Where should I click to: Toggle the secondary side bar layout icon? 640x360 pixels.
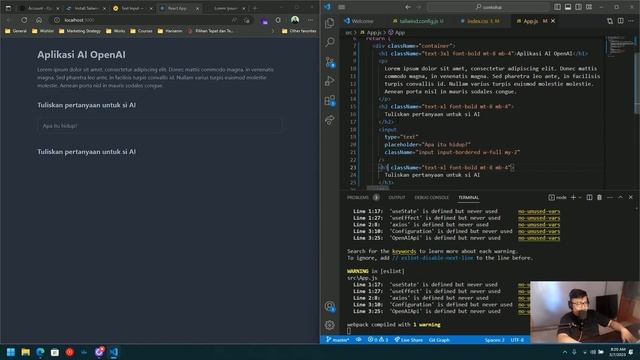click(578, 7)
